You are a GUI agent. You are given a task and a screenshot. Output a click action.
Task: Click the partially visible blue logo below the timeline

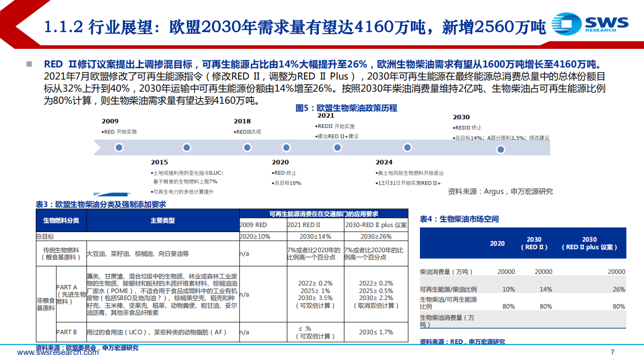click(110, 193)
